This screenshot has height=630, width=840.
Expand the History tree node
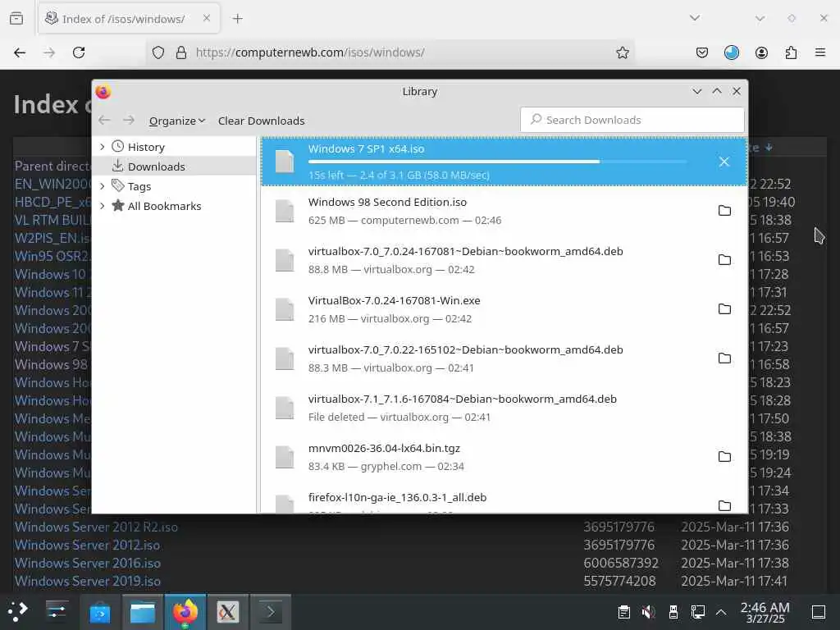pos(103,147)
